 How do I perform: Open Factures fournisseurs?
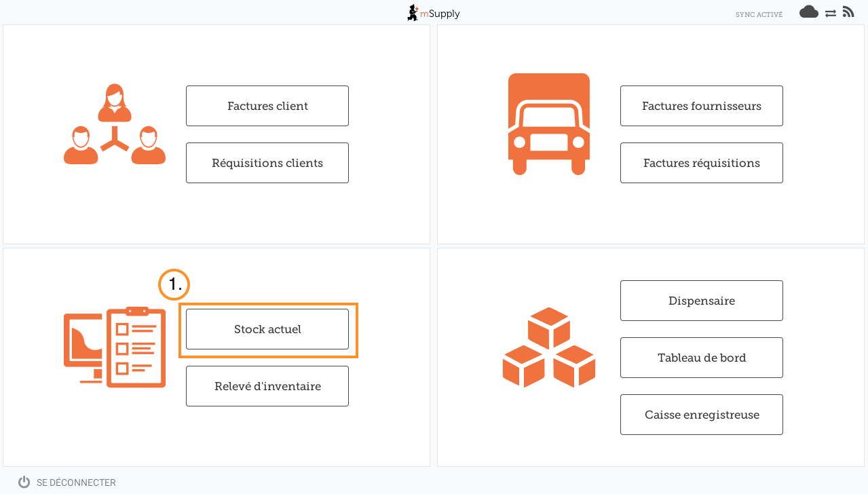(x=701, y=106)
